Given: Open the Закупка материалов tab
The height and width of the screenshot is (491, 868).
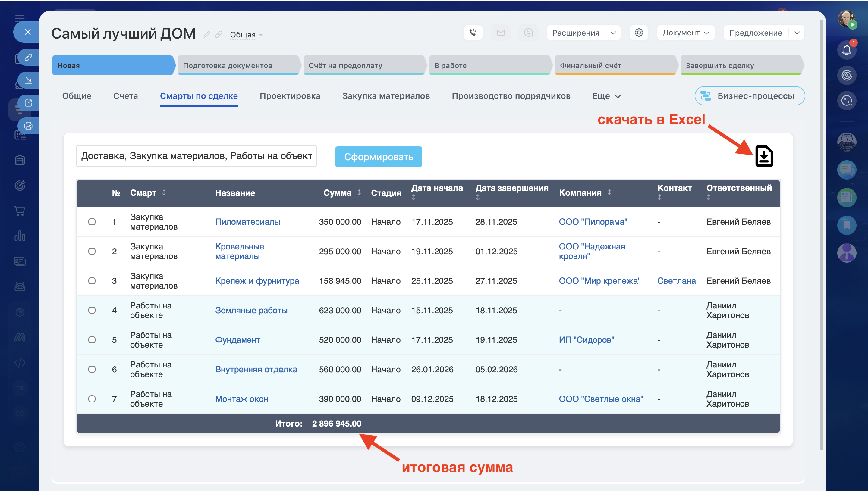Looking at the screenshot, I should (x=386, y=96).
